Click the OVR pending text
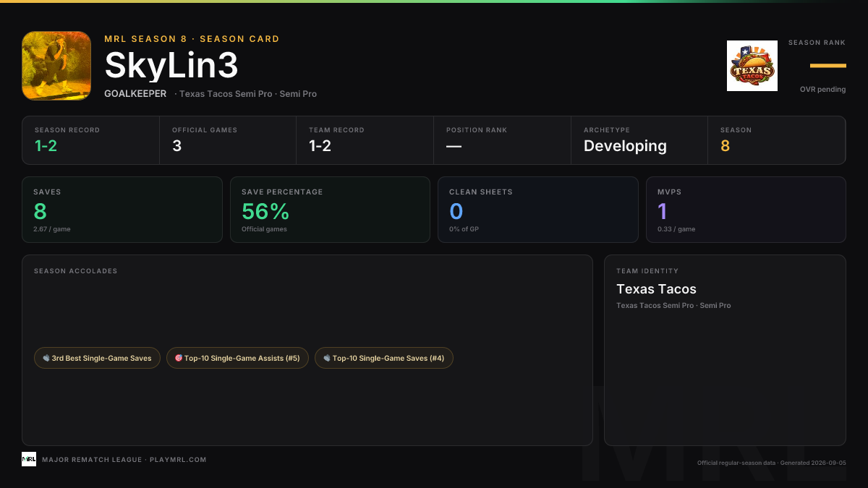 pyautogui.click(x=822, y=90)
